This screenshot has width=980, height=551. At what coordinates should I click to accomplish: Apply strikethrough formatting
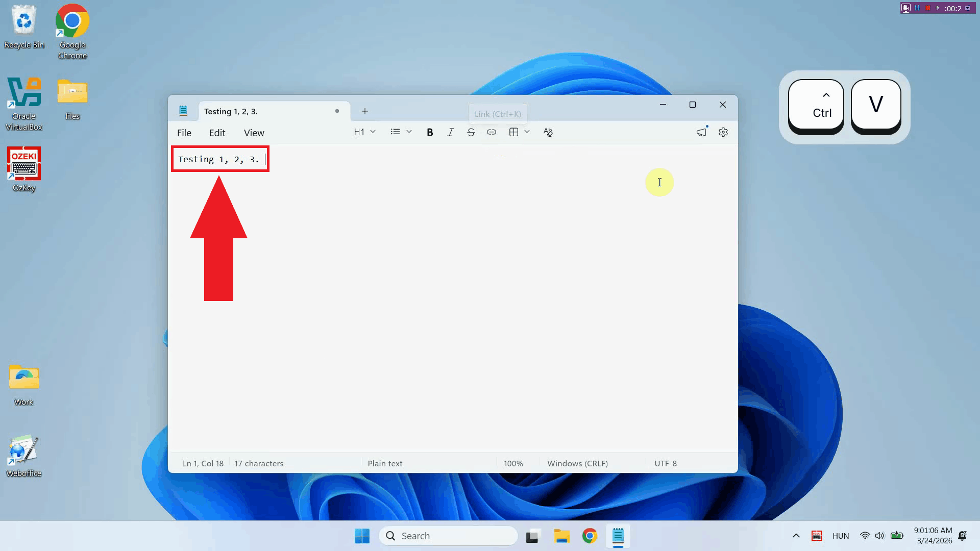pyautogui.click(x=471, y=132)
